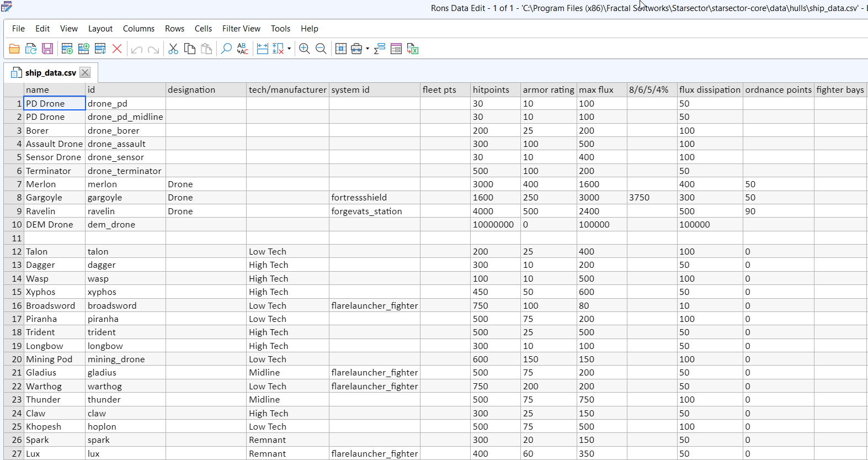Select the 'Midline' cell in Thunder row

tap(287, 399)
